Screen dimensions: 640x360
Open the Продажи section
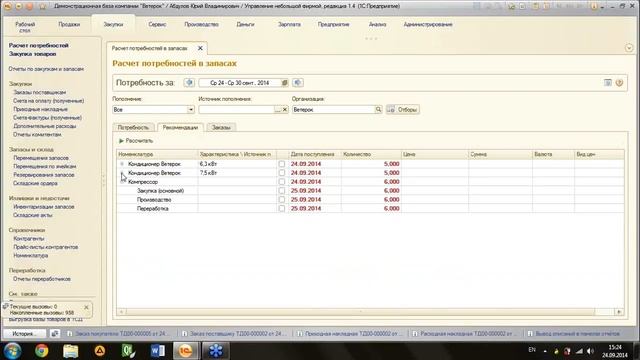coord(69,24)
